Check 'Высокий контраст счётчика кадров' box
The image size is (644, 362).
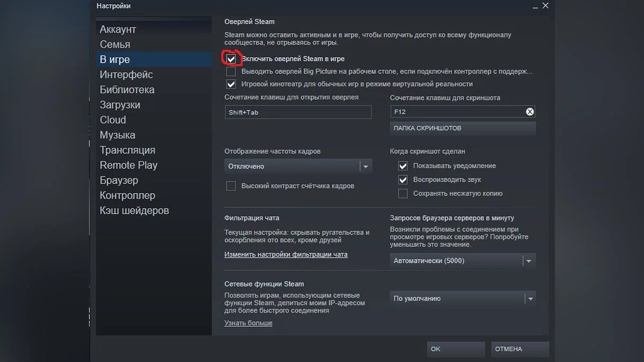(x=231, y=186)
